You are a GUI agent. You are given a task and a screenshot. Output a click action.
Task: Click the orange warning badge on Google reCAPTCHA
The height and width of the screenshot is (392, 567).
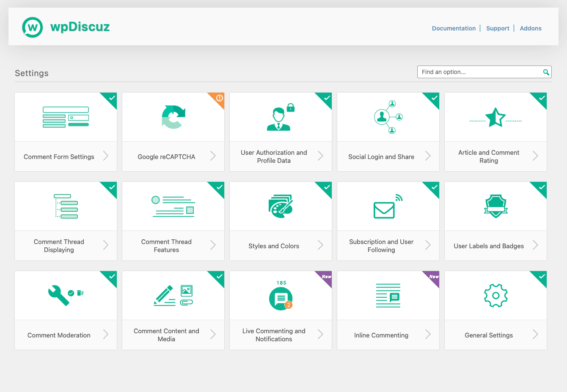(x=219, y=98)
